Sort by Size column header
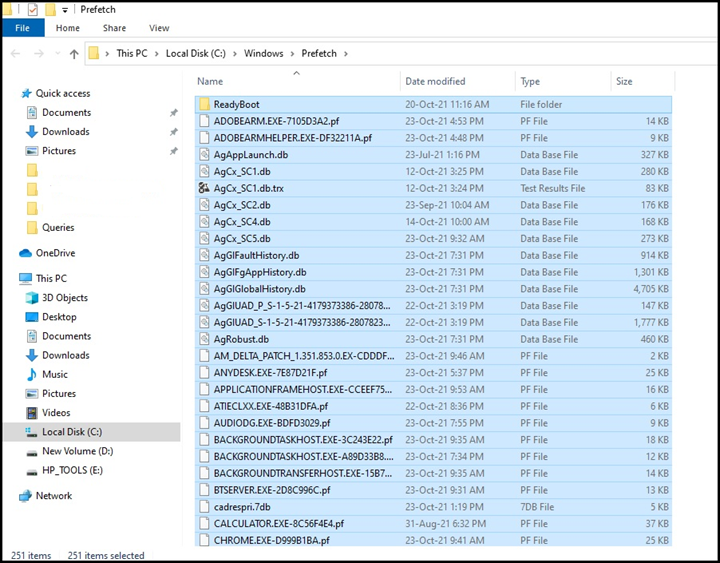The image size is (720, 563). tap(624, 81)
